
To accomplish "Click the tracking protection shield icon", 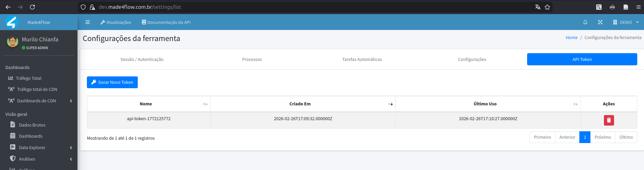I will [x=83, y=7].
